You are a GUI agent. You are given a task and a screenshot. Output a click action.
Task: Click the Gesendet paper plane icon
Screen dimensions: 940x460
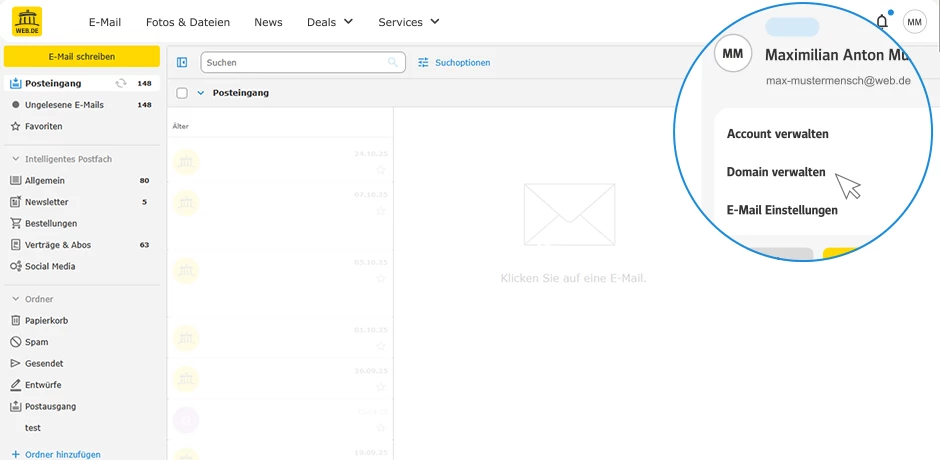(16, 363)
